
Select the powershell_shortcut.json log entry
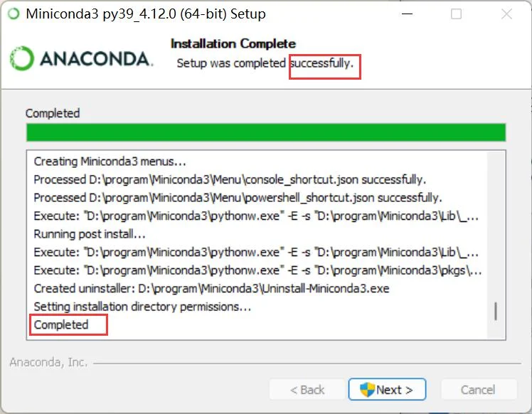pos(237,197)
